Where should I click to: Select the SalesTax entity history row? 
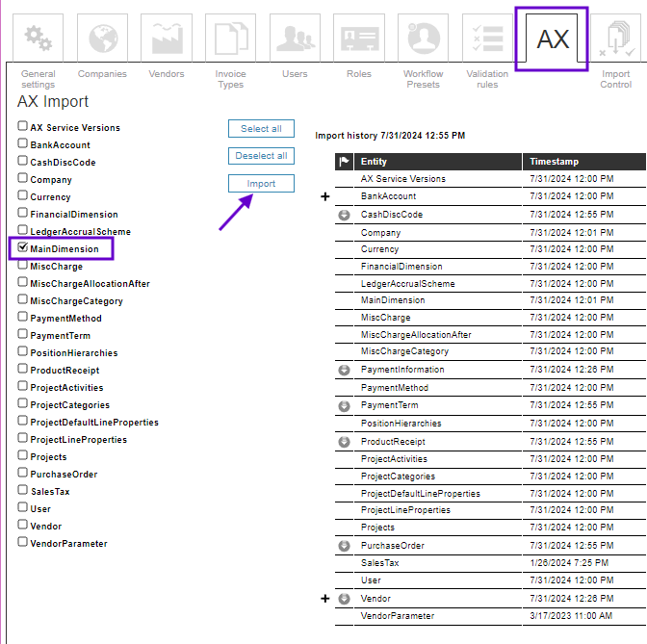[490, 563]
